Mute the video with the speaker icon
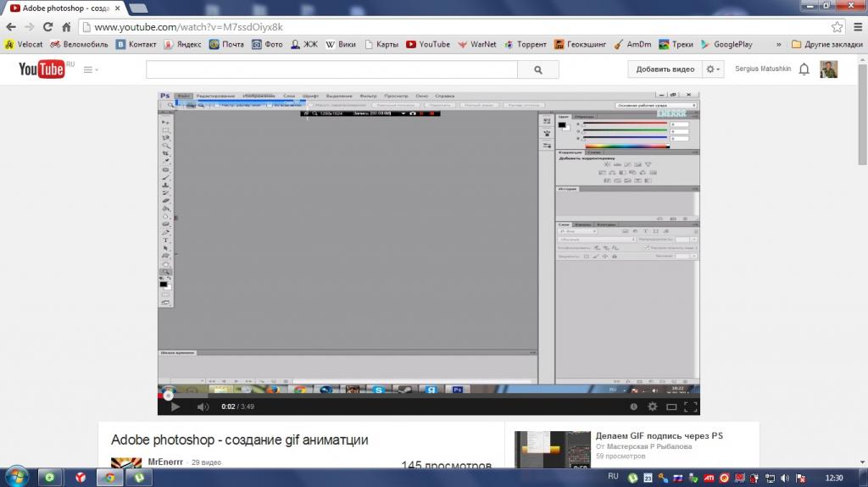Screen dimensions: 868x487 coord(203,407)
